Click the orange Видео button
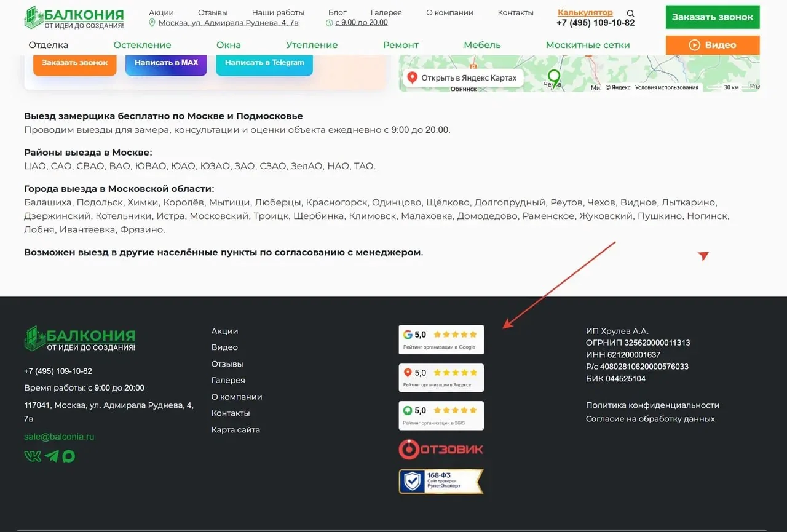Screen dimensions: 787x532 (713, 45)
